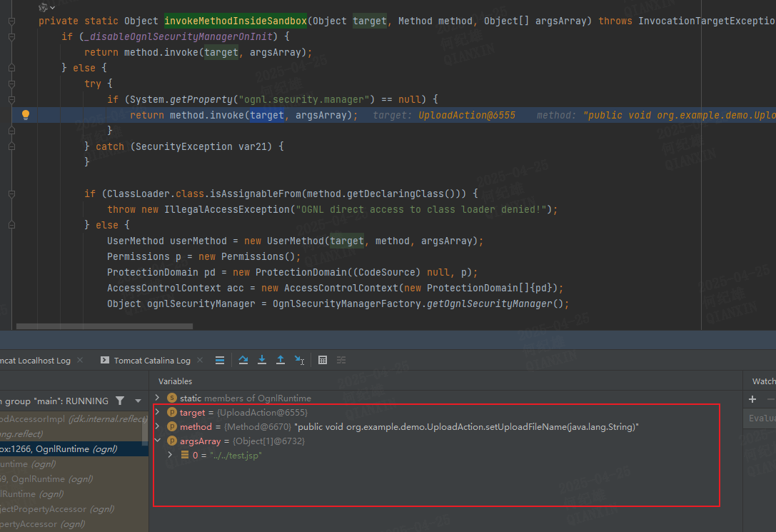Click the filter frames funnel icon
This screenshot has width=776, height=532.
click(x=120, y=401)
